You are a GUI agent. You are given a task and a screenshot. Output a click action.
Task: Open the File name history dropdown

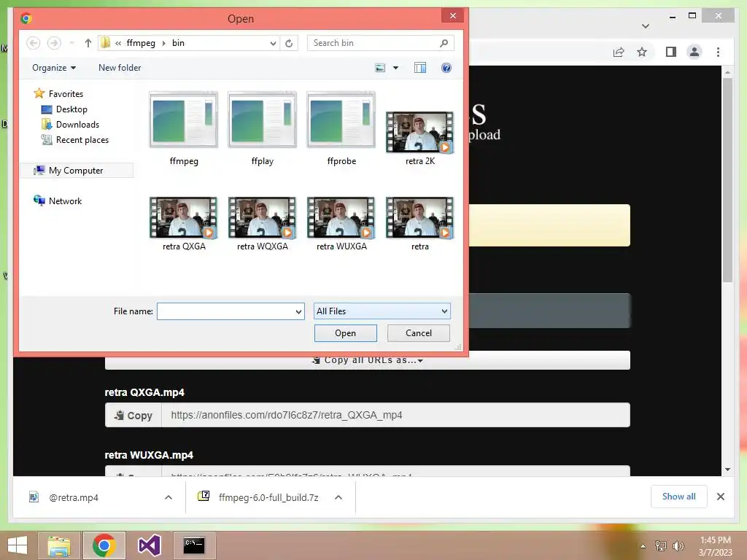[x=298, y=311]
